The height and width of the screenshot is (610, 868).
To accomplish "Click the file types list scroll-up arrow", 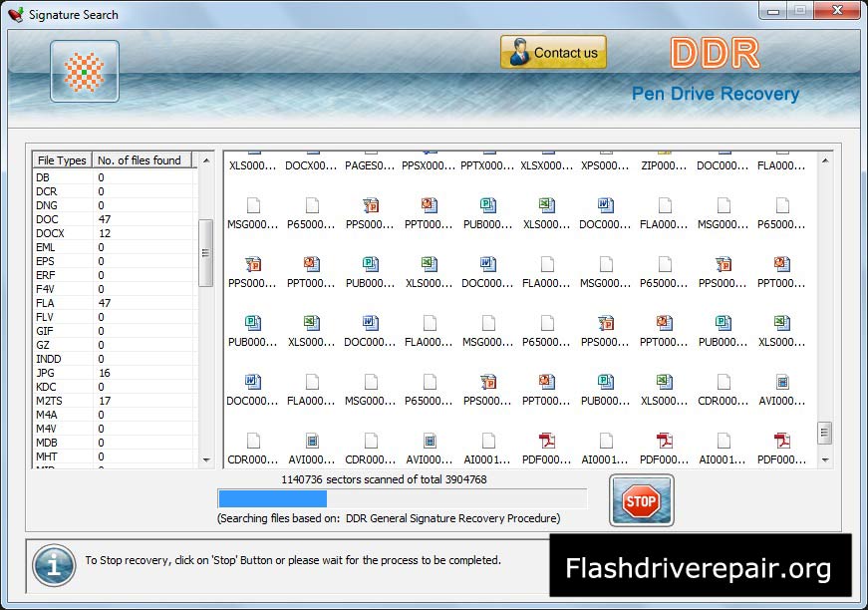I will coord(206,160).
